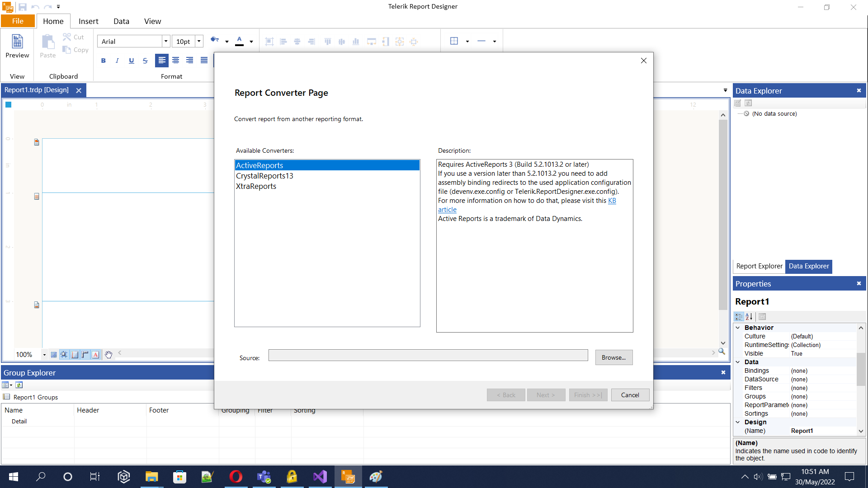Switch to the Report Explorer tab
Screen dimensions: 868x488
[759, 266]
